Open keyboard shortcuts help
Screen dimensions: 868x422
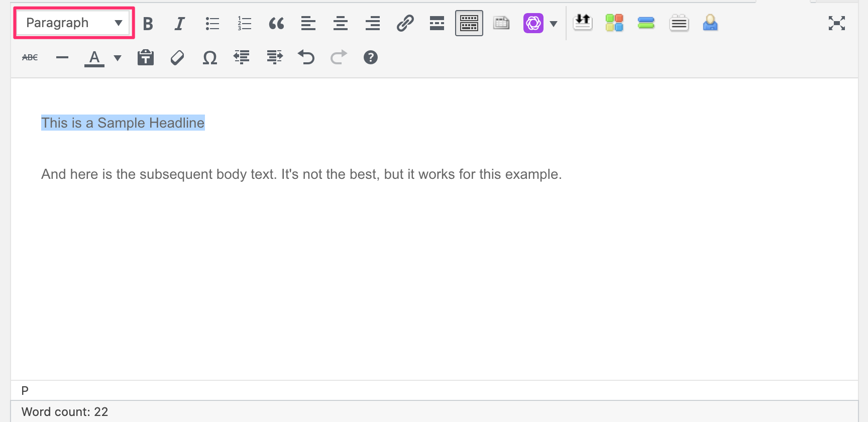(x=371, y=58)
